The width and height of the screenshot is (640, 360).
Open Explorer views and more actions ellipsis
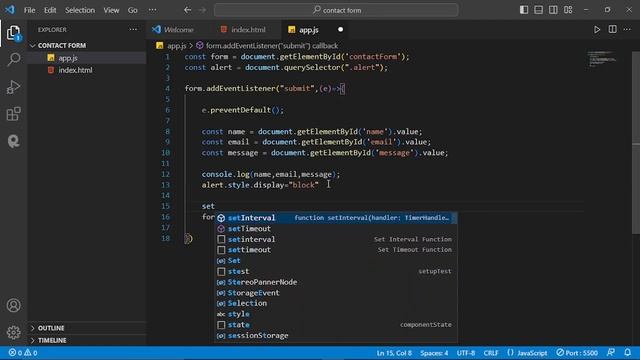(133, 29)
